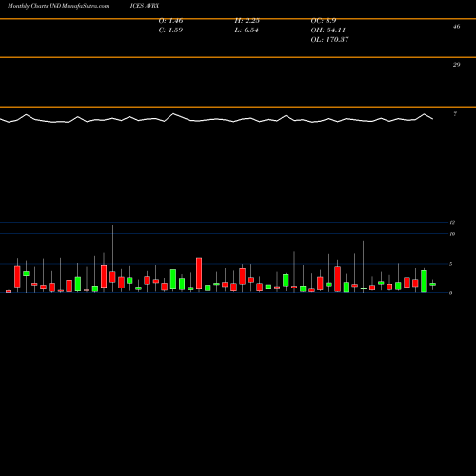The width and height of the screenshot is (476, 476).
Task: Click the '12' price axis label
Action: click(452, 223)
